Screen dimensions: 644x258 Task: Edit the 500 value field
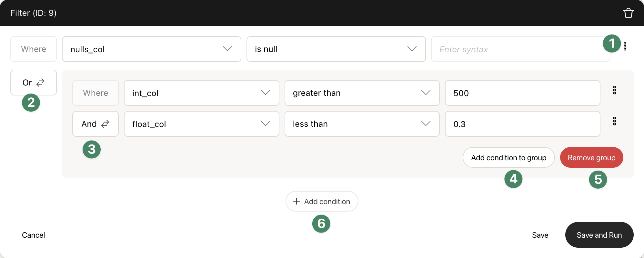coord(522,93)
